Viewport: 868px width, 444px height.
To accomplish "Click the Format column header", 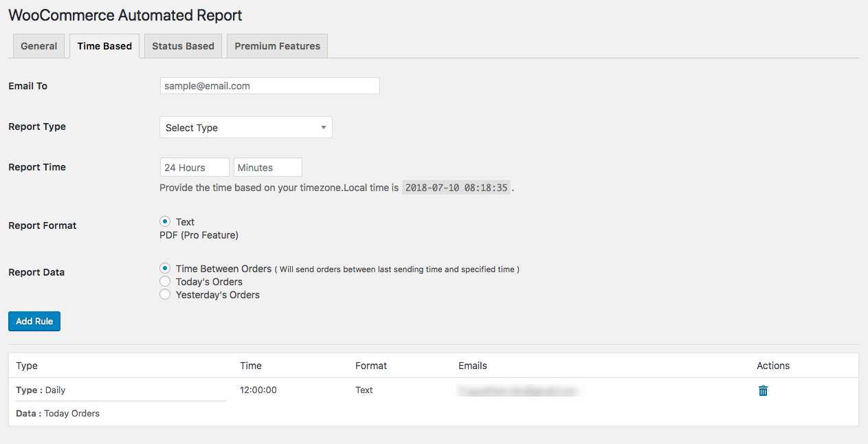I will point(371,366).
